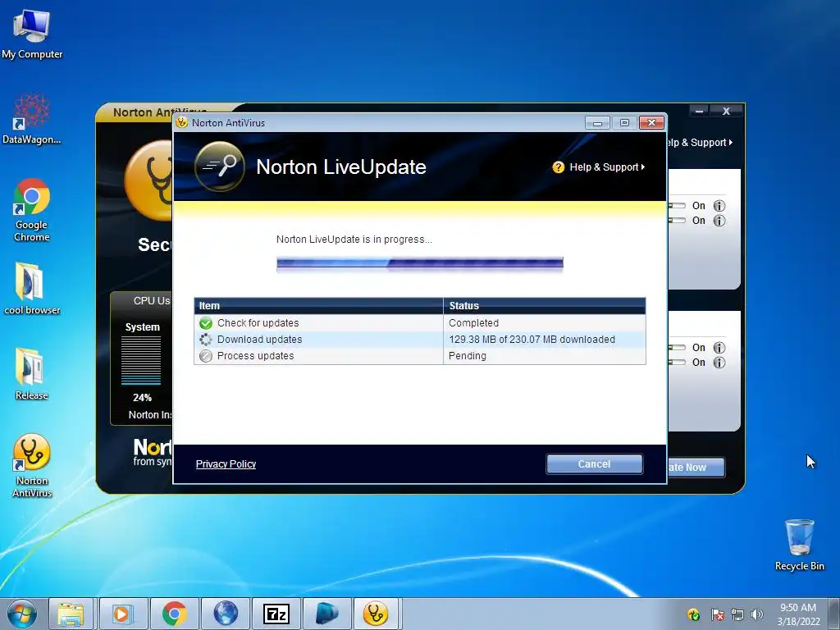Image resolution: width=840 pixels, height=630 pixels.
Task: Click the yellow Help & Support question icon
Action: click(558, 167)
